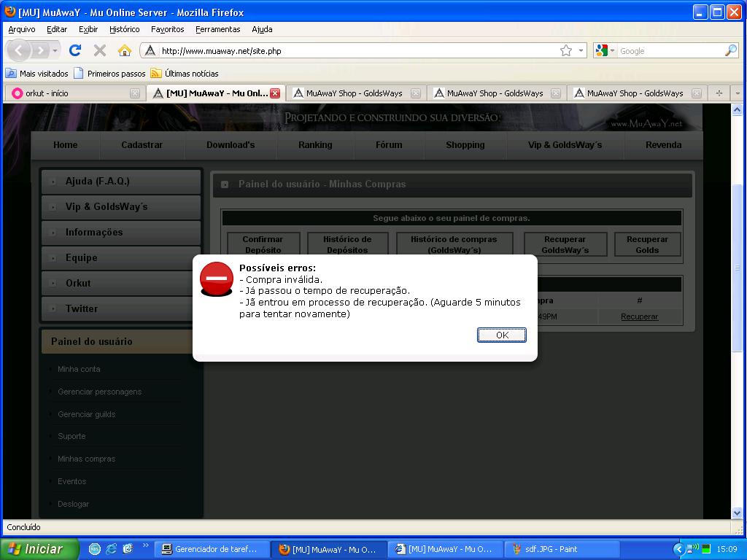747x560 pixels.
Task: Stop loading with the X toolbar icon
Action: [99, 50]
